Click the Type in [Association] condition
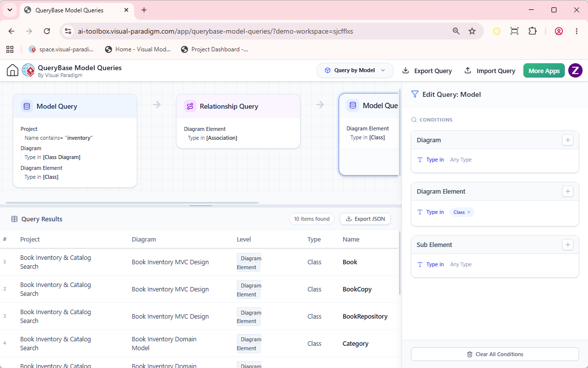 point(213,138)
